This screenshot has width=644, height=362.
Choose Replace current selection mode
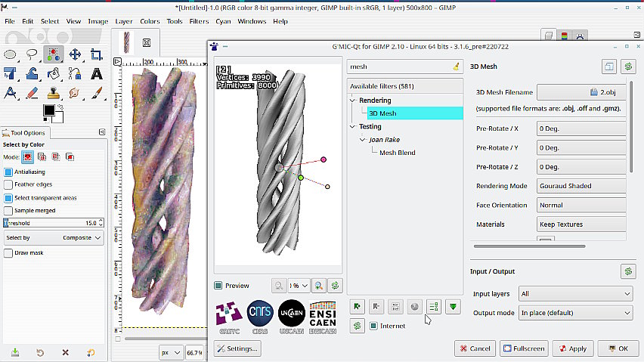click(27, 156)
